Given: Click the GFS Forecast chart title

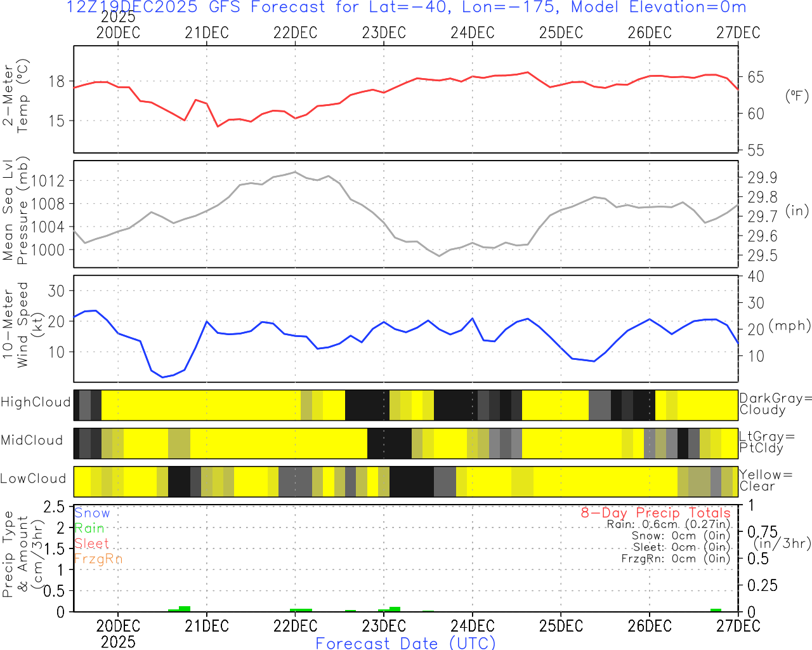Looking at the screenshot, I should (x=406, y=8).
